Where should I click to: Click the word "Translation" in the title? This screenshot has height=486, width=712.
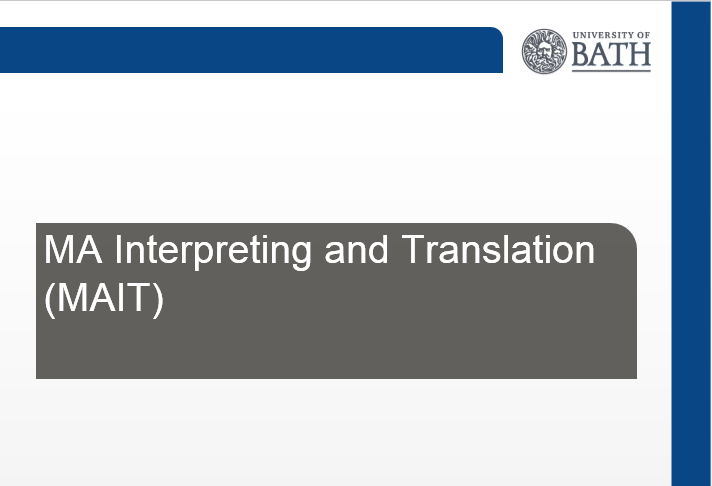tap(498, 249)
